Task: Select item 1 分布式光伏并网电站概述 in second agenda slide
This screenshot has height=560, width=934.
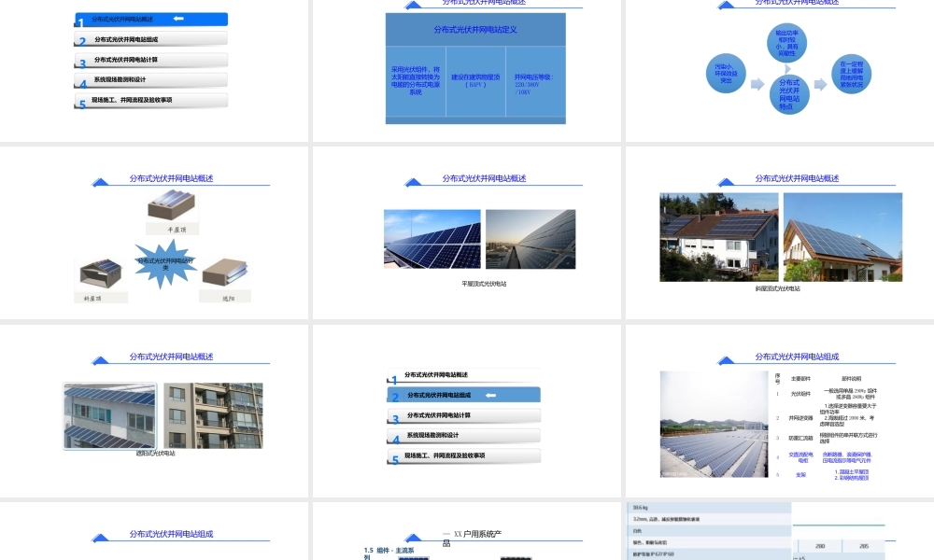Action: 464,375
